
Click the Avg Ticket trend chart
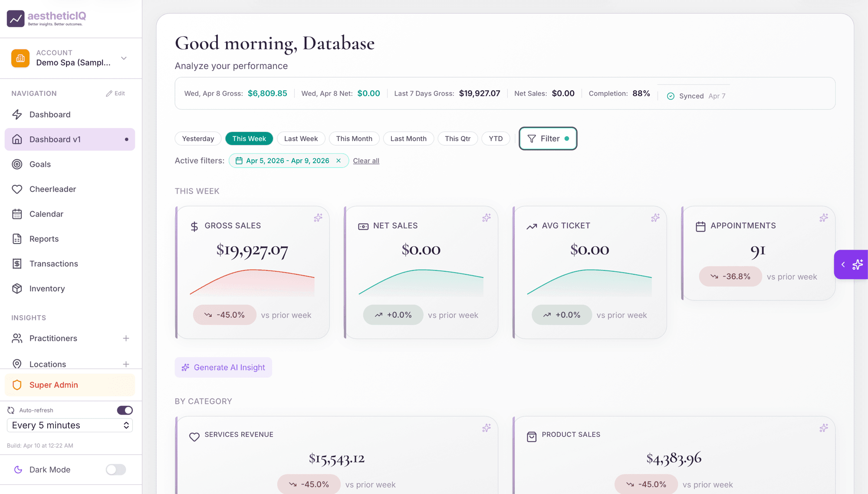click(589, 283)
